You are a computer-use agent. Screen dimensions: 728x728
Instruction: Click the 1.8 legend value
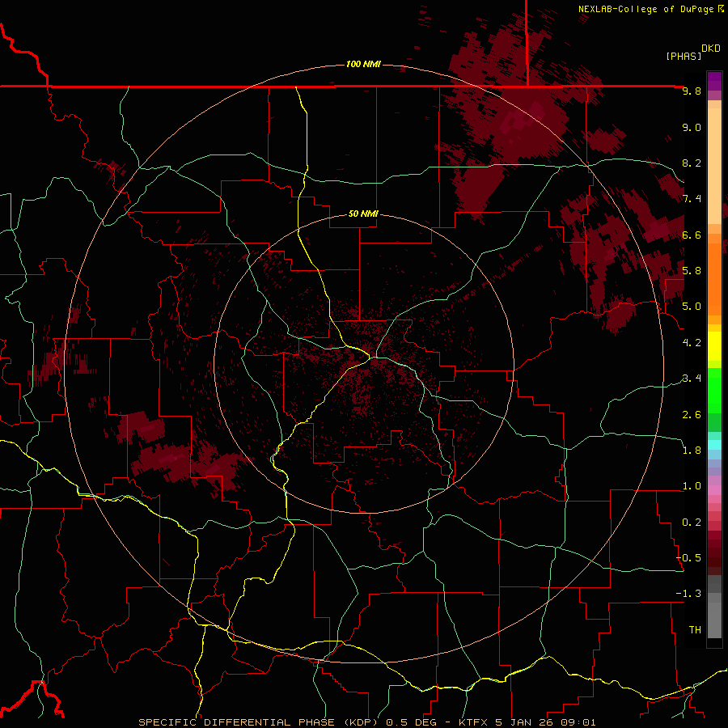click(x=692, y=451)
